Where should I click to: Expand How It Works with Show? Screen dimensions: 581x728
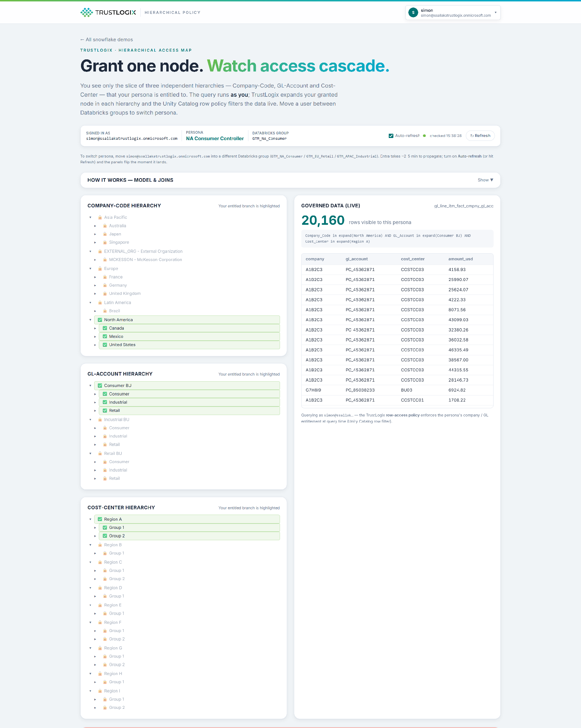pyautogui.click(x=485, y=180)
